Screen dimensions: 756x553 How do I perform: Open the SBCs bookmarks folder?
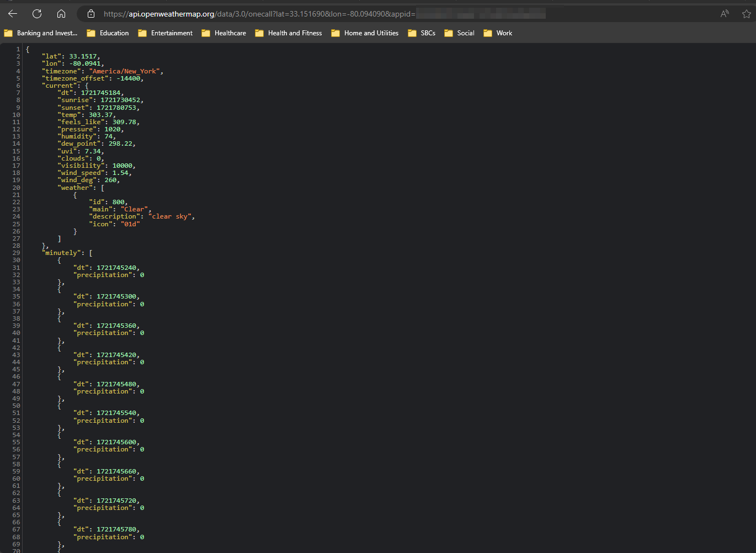pos(422,33)
